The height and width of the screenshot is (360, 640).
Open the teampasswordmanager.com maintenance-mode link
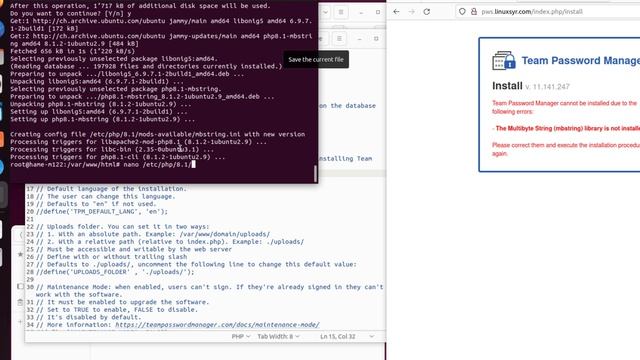click(217, 325)
